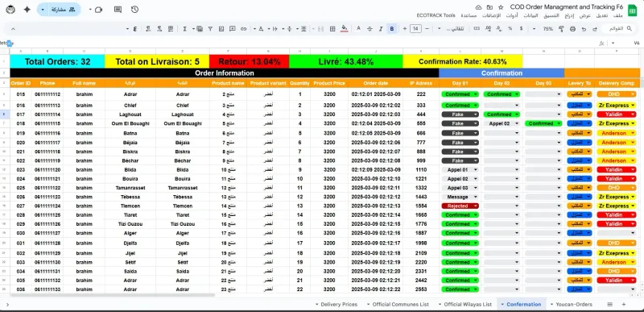This screenshot has width=644, height=312.
Task: Toggle Bold formatting button
Action: click(392, 29)
